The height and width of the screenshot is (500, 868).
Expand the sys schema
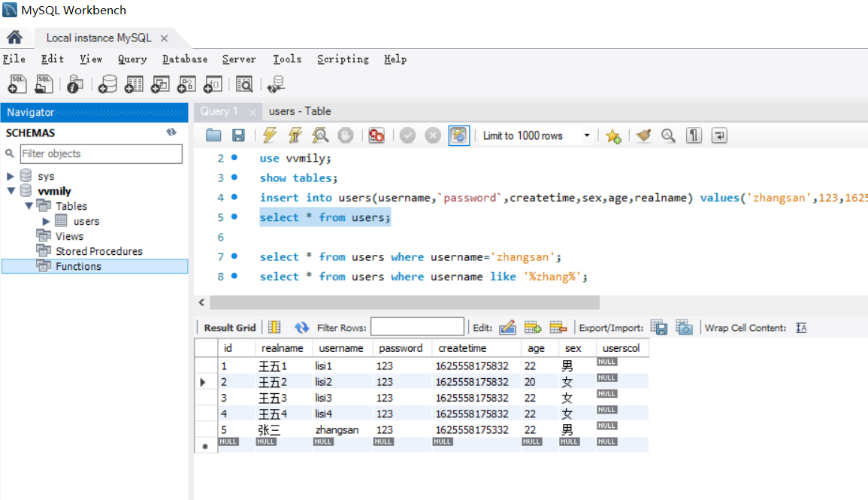(10, 176)
